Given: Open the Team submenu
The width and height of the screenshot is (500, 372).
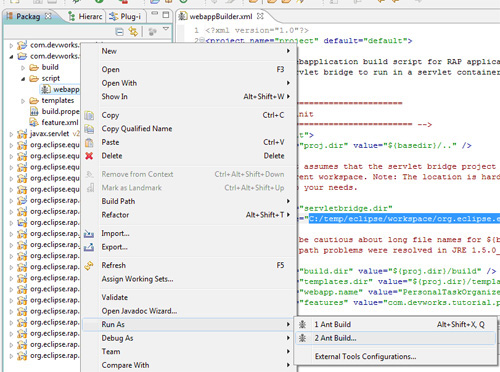Looking at the screenshot, I should click(x=188, y=352).
